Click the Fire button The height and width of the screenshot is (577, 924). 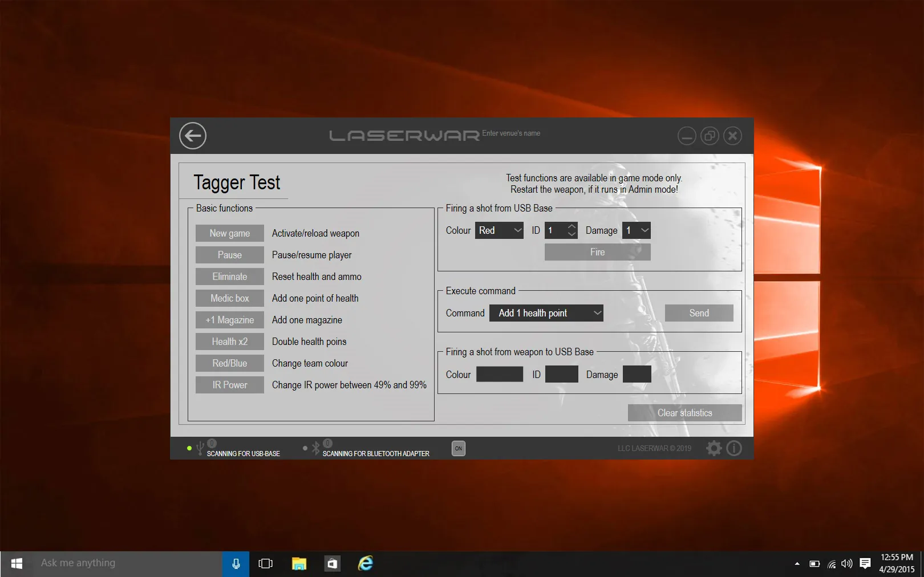pyautogui.click(x=598, y=252)
